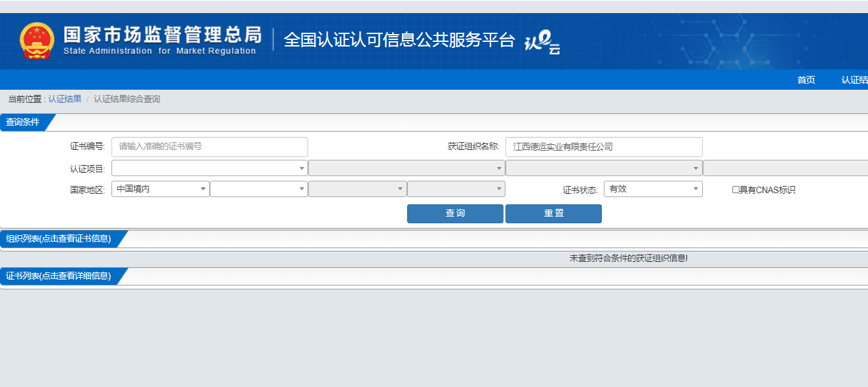Open the second 认证项目 dropdown
868x387 pixels.
pos(406,168)
